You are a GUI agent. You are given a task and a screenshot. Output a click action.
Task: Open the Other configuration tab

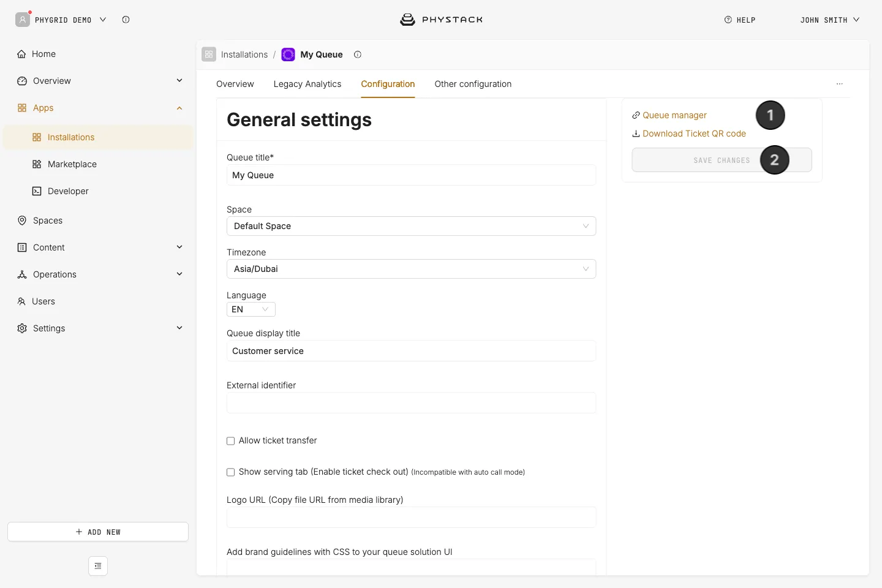tap(473, 84)
